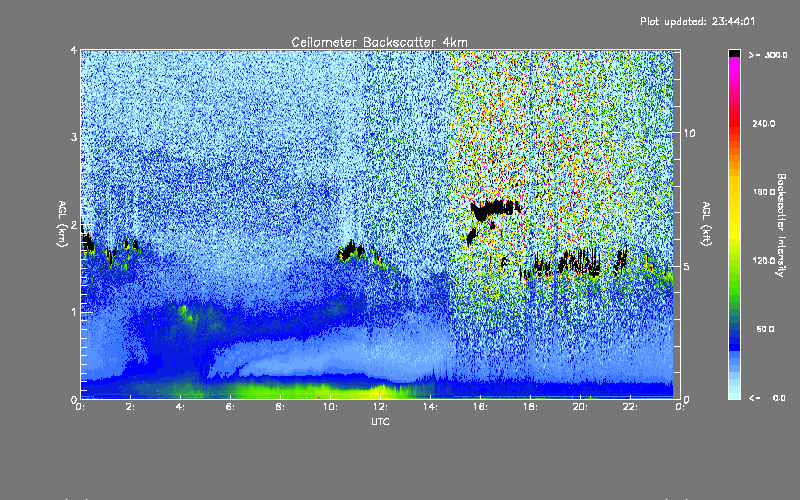Click the '10:' tick on the time axis
The height and width of the screenshot is (500, 800).
[x=330, y=407]
